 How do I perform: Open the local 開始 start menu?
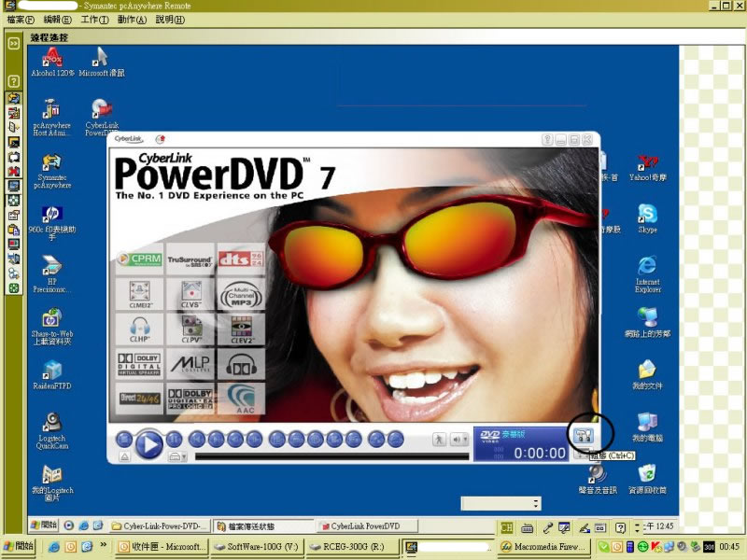tap(18, 547)
